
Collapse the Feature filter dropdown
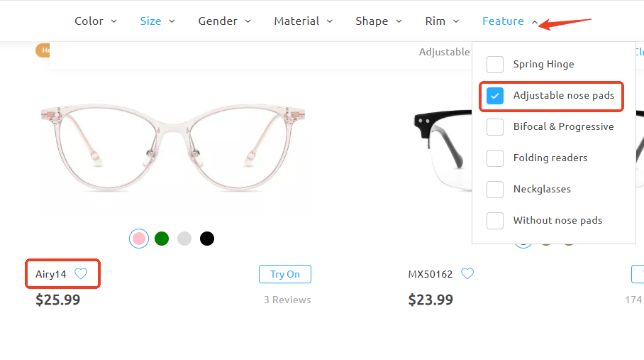tap(509, 21)
